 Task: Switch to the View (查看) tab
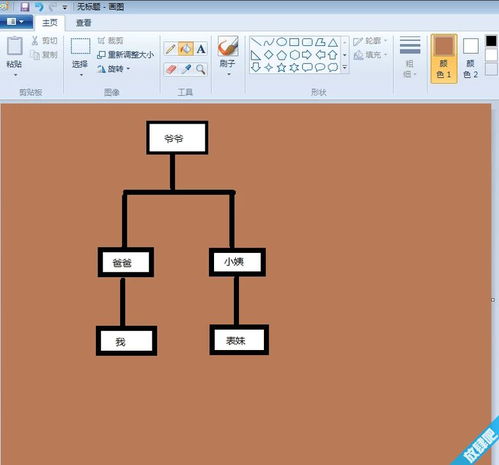click(83, 23)
